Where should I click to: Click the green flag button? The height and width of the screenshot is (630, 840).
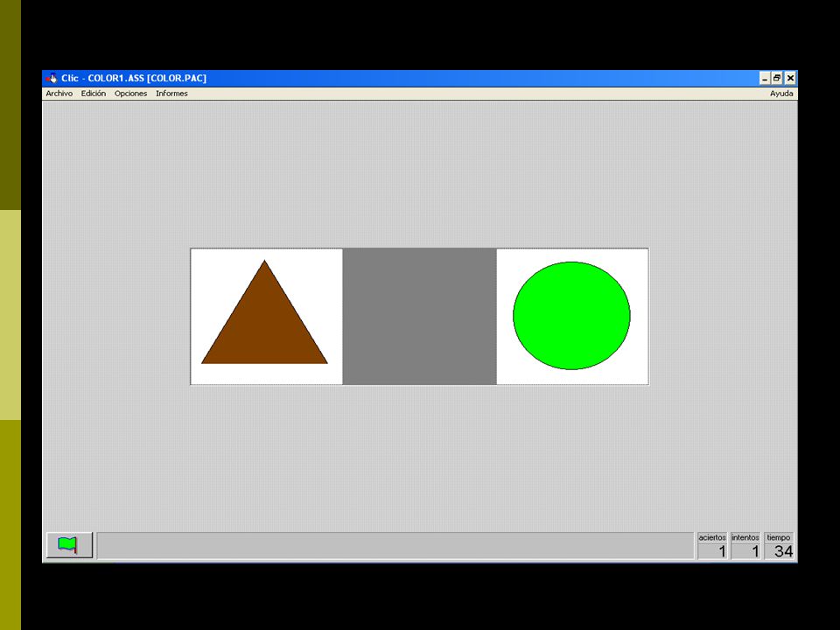tap(70, 545)
